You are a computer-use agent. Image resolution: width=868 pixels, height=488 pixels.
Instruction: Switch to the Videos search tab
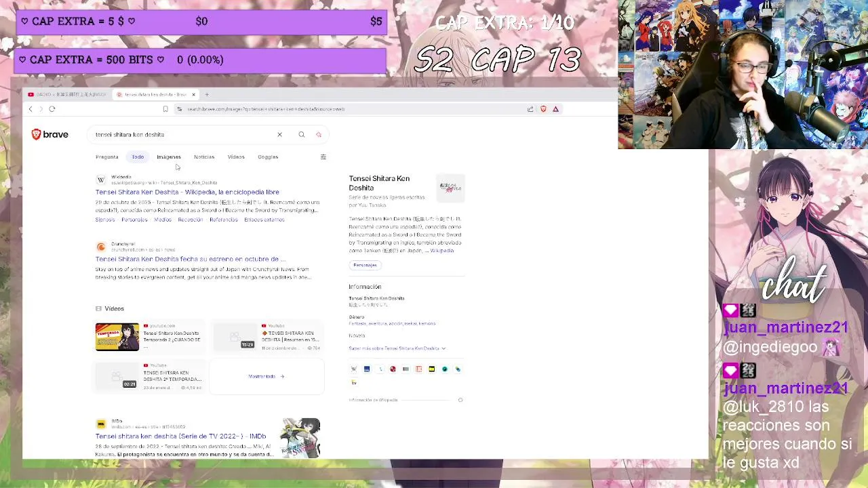point(236,157)
